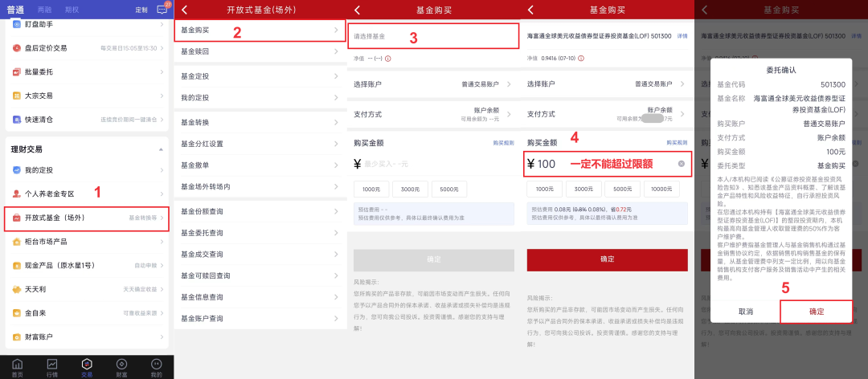868x379 pixels.
Task: Open 基金可赎回查询 row
Action: pyautogui.click(x=260, y=275)
